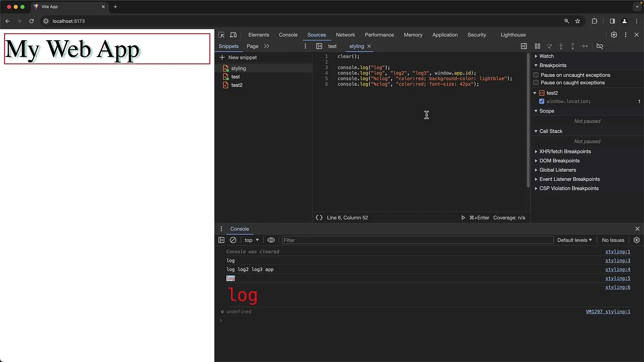Click the eye icon to toggle live expressions

tap(271, 240)
